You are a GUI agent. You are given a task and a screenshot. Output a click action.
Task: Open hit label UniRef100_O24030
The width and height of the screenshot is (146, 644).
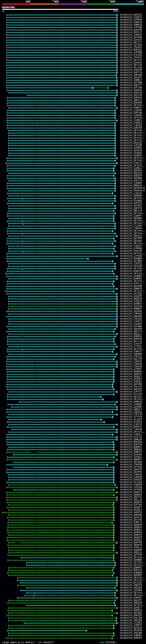click(x=131, y=40)
